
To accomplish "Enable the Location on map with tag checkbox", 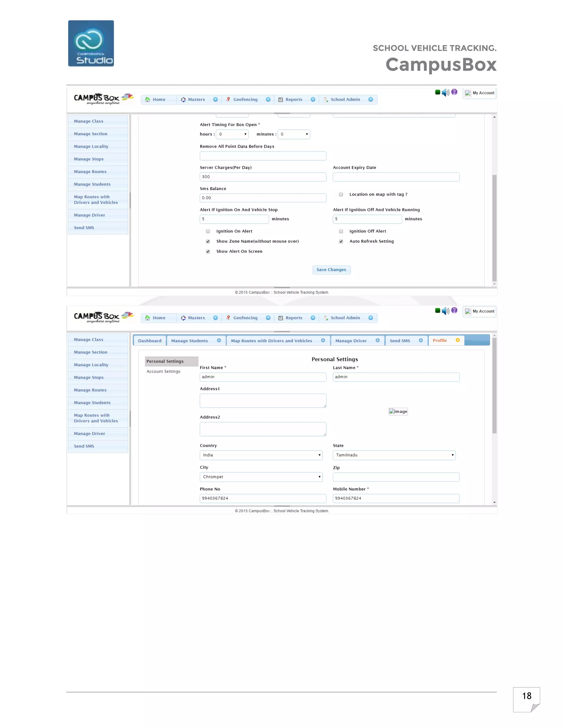I will coord(341,194).
